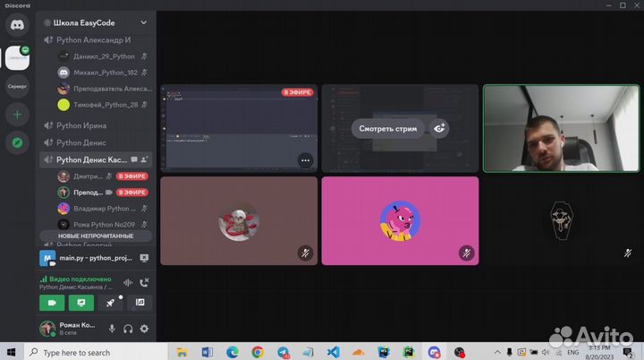Jump to НОВЫЕ НЕПРОЧИТАННЫЕ unread messages
The height and width of the screenshot is (360, 644).
coord(96,236)
